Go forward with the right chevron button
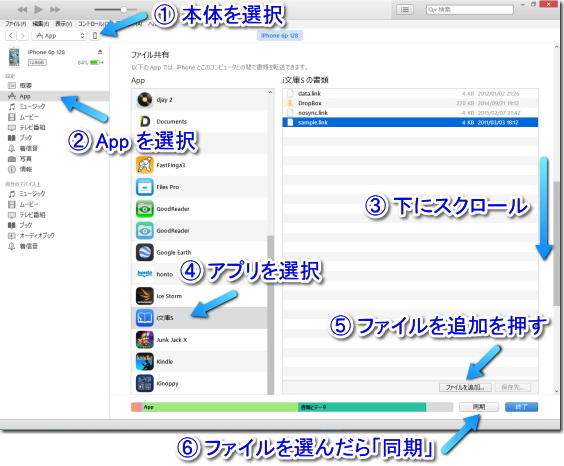The width and height of the screenshot is (564, 466). tap(22, 35)
